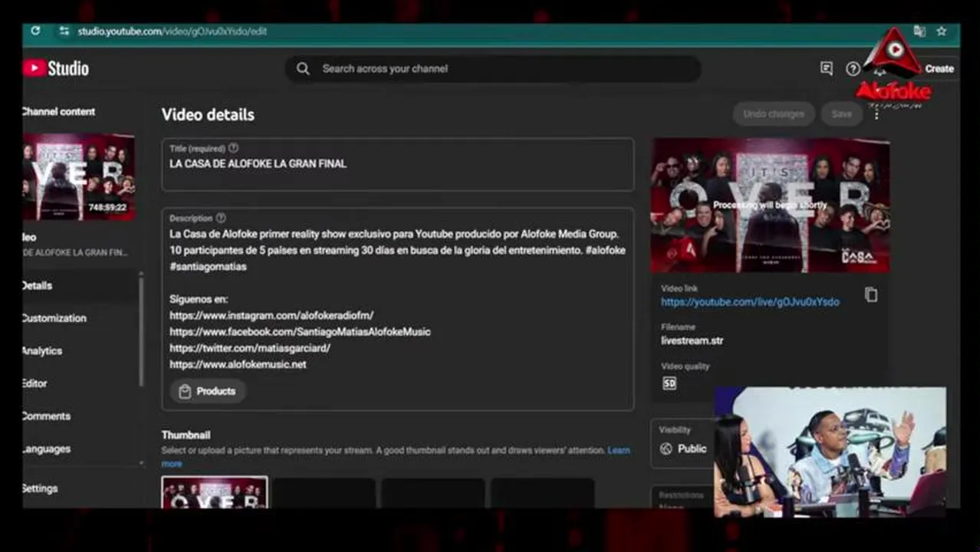Click the filename livestream.str text

click(x=692, y=340)
